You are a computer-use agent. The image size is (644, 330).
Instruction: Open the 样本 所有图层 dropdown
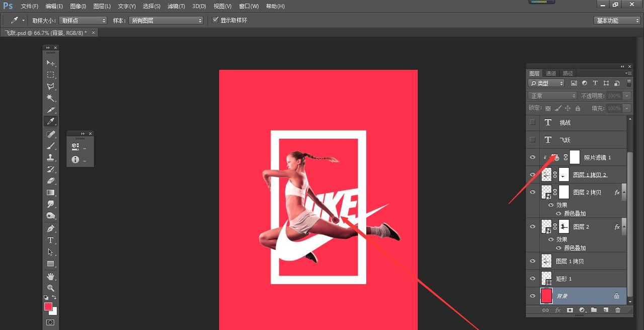(166, 21)
